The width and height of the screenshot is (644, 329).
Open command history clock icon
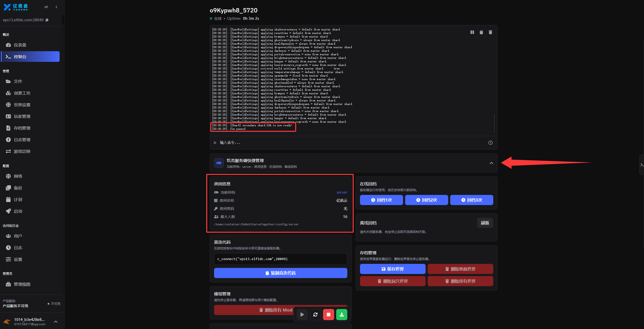coord(490,143)
